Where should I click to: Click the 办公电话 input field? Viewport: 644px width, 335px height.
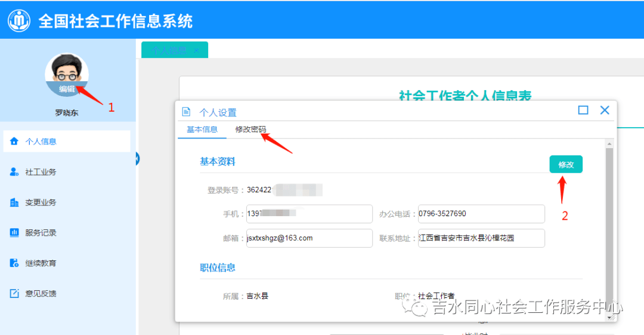pyautogui.click(x=481, y=214)
